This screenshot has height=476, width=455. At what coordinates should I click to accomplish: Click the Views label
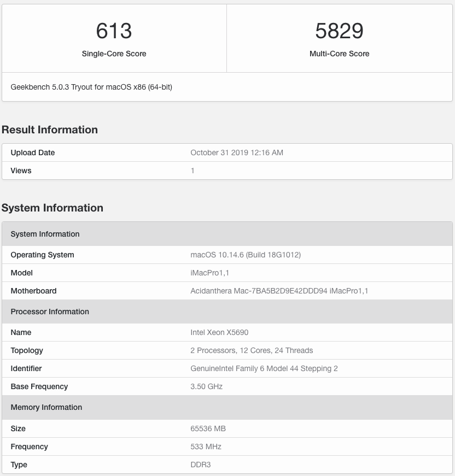tap(21, 171)
